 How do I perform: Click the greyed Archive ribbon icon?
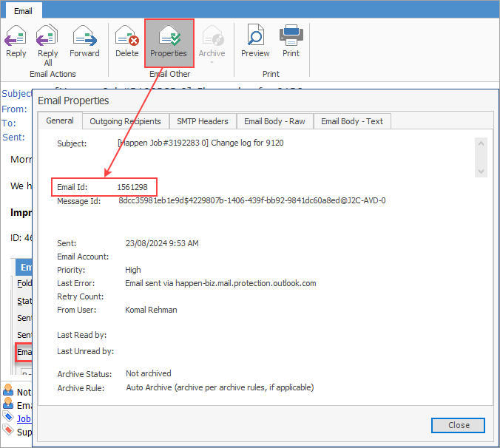(212, 35)
